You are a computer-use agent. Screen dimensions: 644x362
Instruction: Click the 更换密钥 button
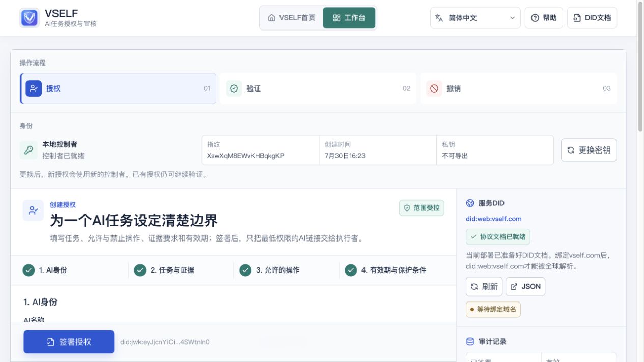(589, 150)
